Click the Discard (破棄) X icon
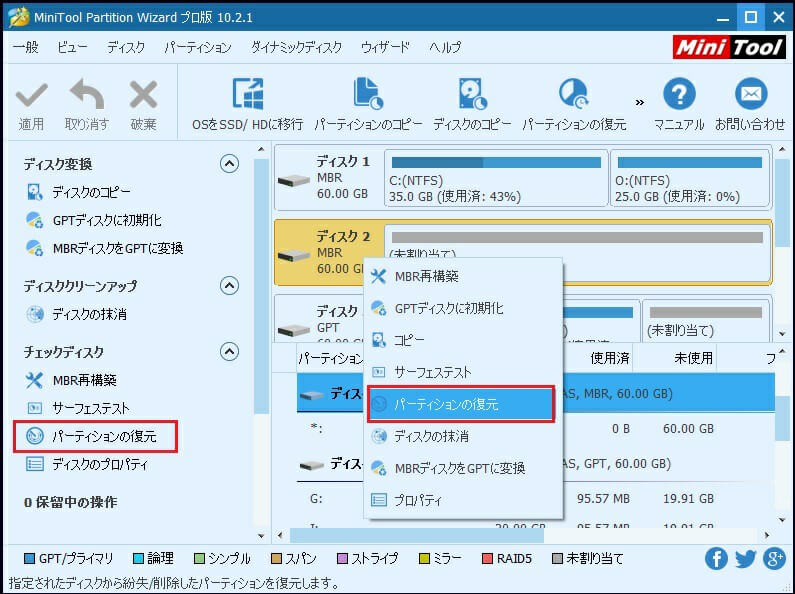 [143, 95]
